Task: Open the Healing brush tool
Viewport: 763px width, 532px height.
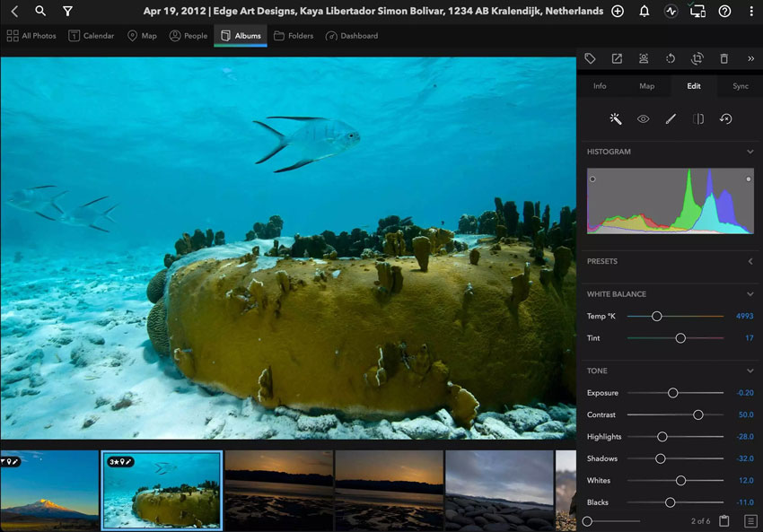Action: click(671, 118)
